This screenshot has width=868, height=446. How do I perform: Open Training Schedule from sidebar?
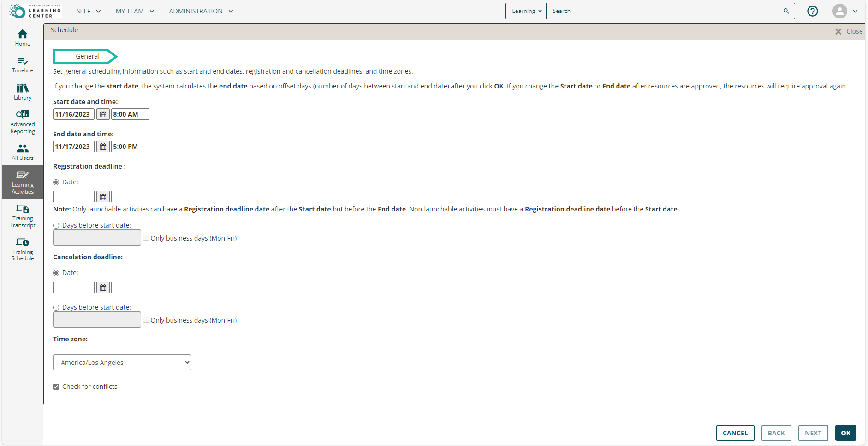[23, 249]
